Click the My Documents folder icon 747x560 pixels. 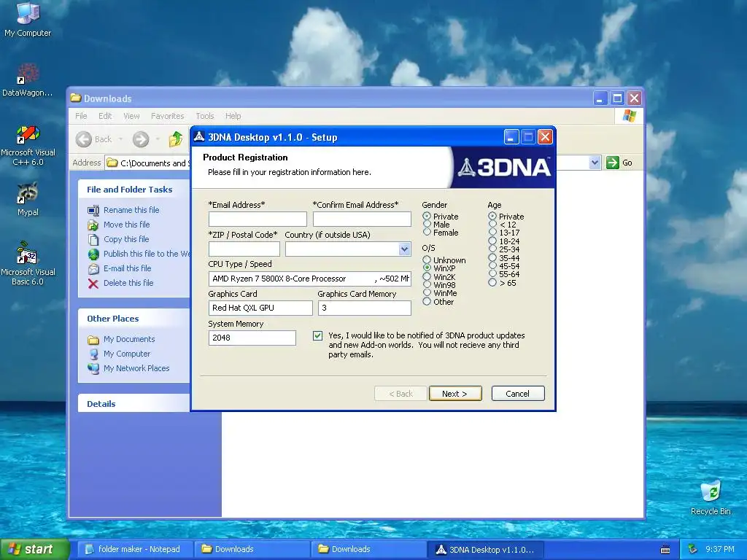[93, 340]
